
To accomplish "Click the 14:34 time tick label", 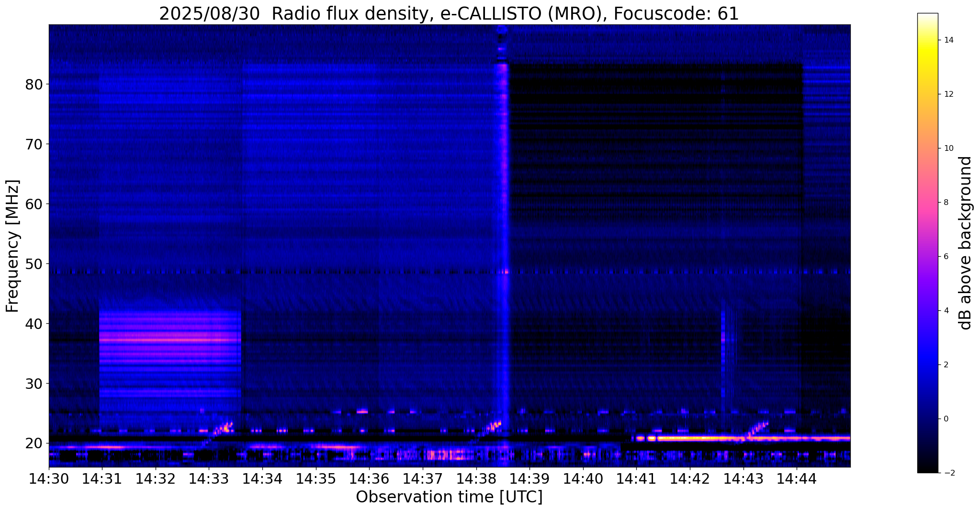I will 262,478.
